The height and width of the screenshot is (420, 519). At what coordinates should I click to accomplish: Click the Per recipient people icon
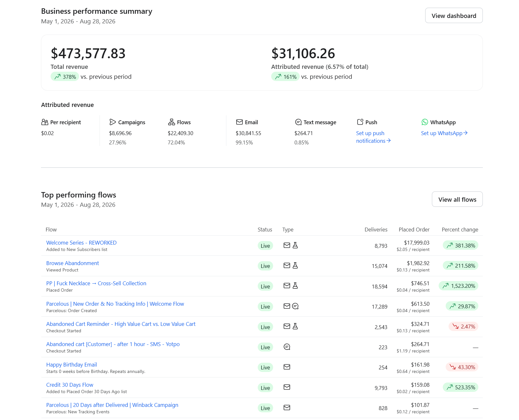[x=45, y=122]
